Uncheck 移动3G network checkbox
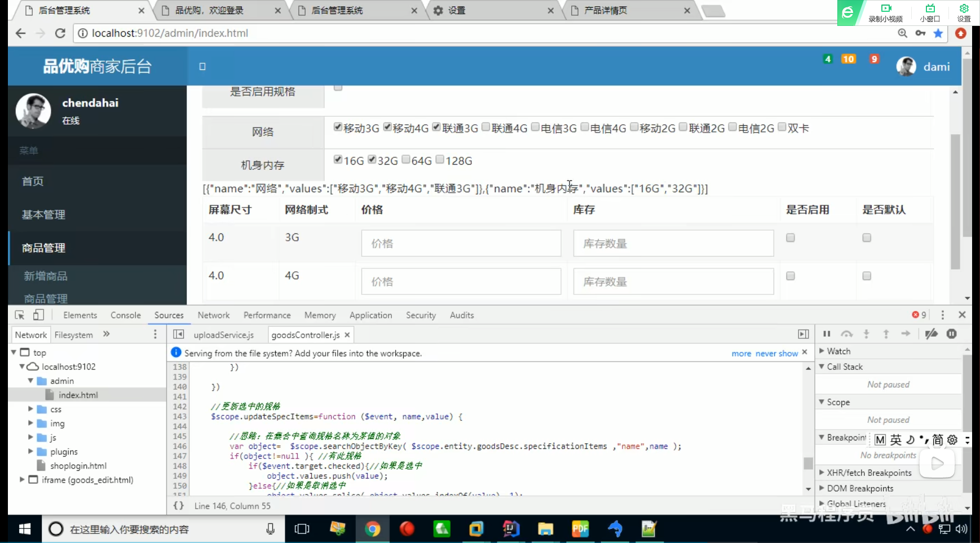The image size is (980, 543). [x=338, y=127]
